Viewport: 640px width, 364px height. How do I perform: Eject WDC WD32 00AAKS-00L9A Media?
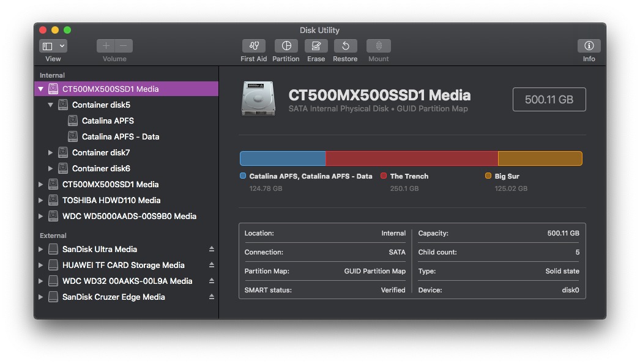coord(212,281)
